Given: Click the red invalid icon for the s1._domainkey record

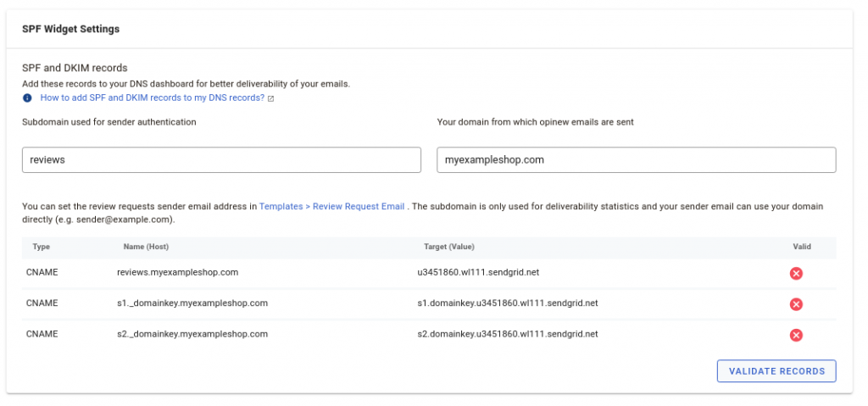Looking at the screenshot, I should click(x=796, y=304).
